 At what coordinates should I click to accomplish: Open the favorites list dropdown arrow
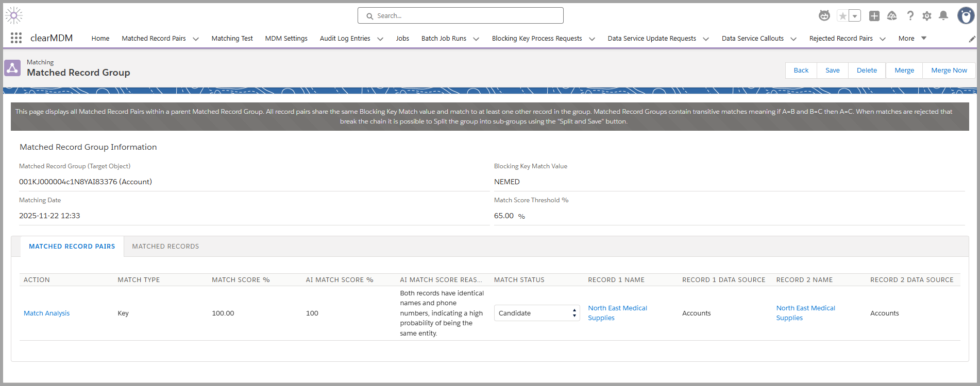(x=855, y=16)
